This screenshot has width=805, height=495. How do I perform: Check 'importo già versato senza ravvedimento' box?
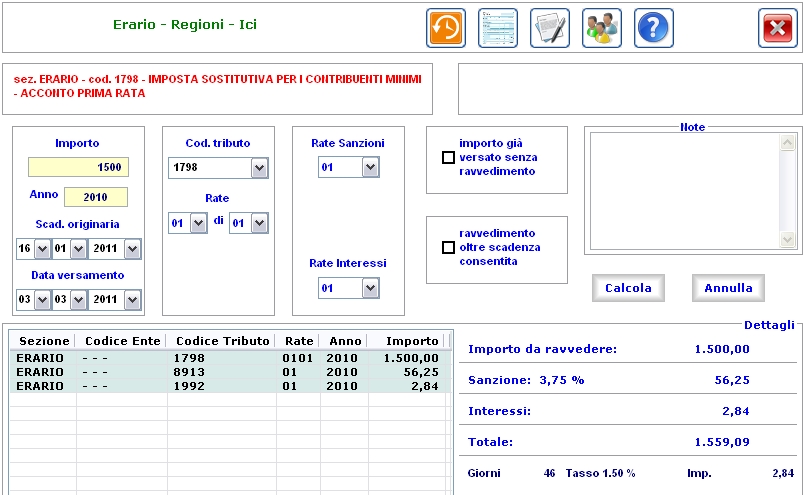click(x=448, y=157)
